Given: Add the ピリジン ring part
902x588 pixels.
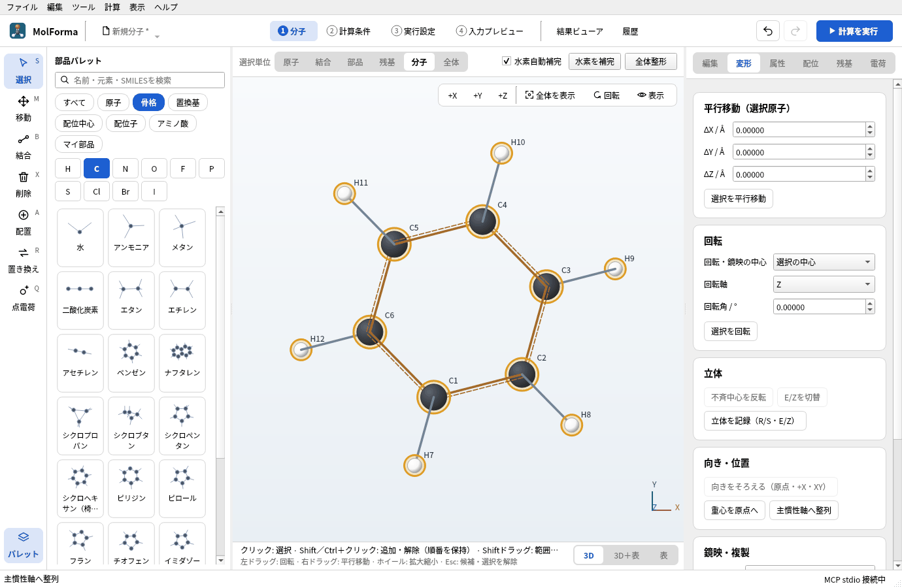Looking at the screenshot, I should coord(131,489).
